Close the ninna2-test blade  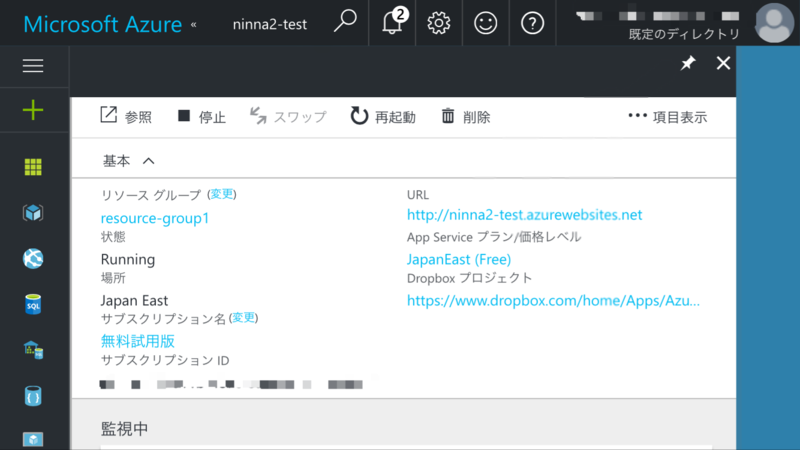tap(723, 63)
